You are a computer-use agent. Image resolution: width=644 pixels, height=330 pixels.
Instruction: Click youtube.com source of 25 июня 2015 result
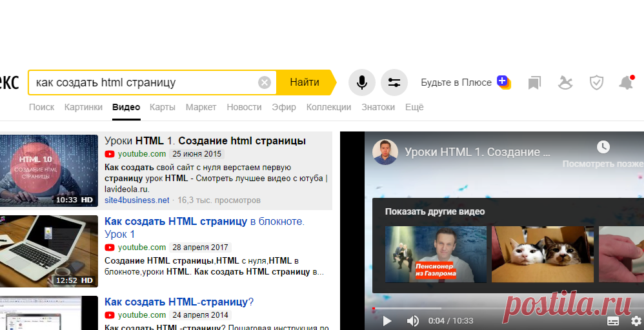(142, 154)
